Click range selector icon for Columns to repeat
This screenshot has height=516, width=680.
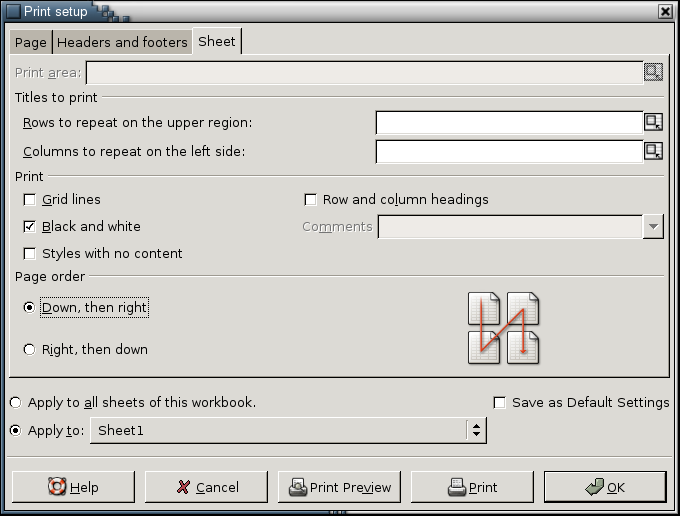tap(653, 151)
